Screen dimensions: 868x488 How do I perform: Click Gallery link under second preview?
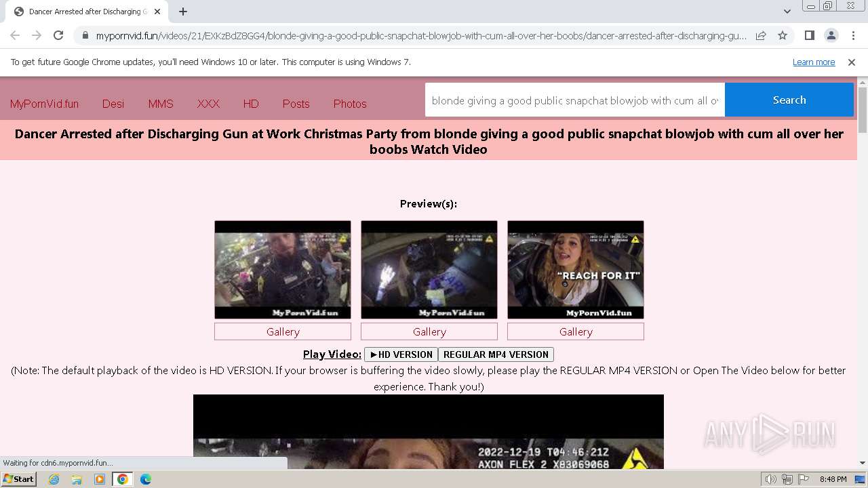(x=429, y=331)
